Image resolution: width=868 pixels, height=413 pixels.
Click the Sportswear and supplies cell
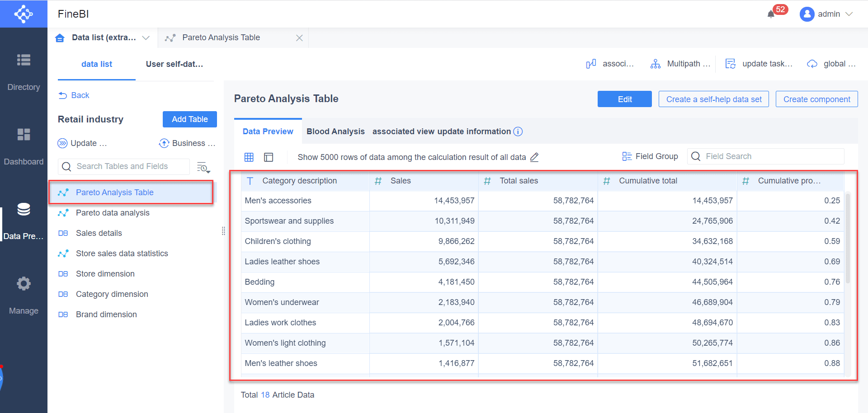(x=305, y=221)
